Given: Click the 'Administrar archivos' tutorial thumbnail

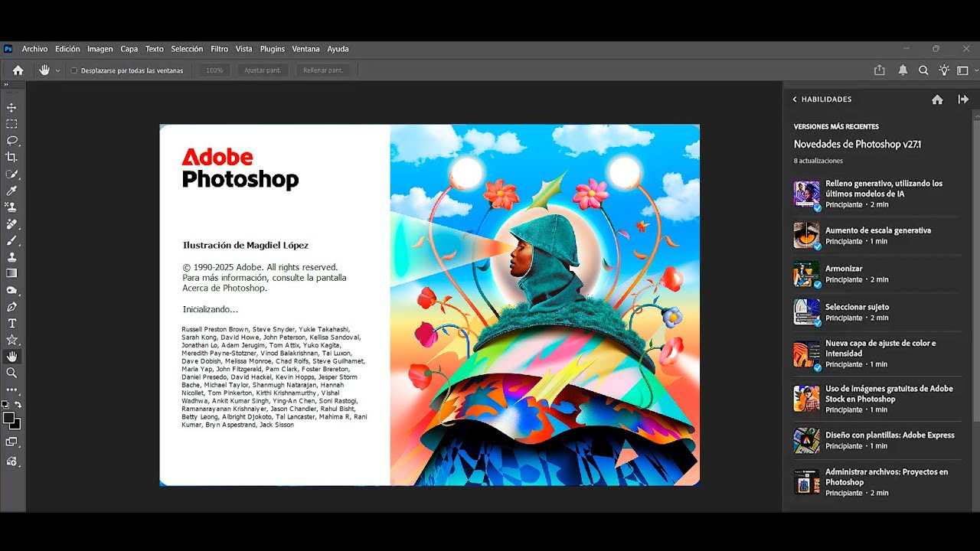Looking at the screenshot, I should point(807,482).
